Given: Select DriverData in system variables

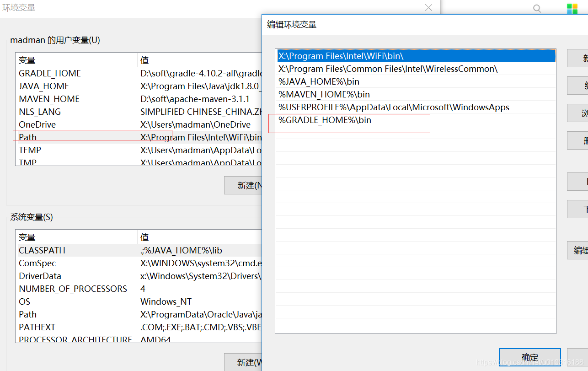Looking at the screenshot, I should click(40, 276).
